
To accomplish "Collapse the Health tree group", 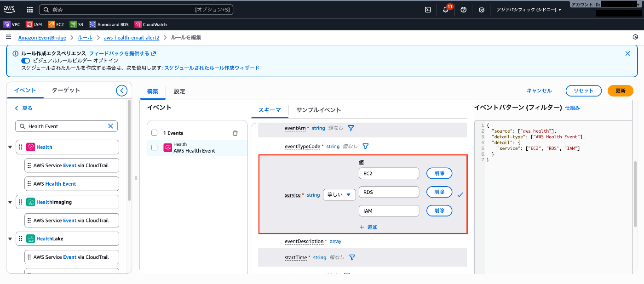I will click(10, 147).
